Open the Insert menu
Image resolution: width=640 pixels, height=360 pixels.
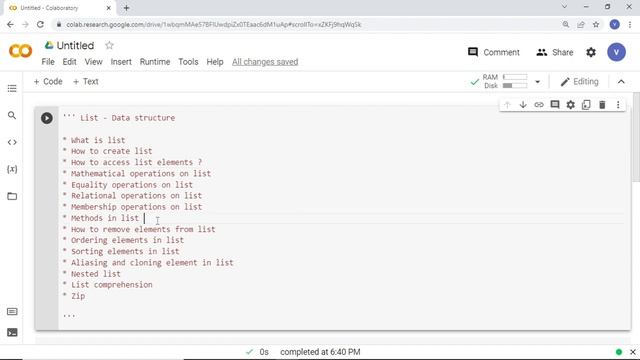pos(121,62)
